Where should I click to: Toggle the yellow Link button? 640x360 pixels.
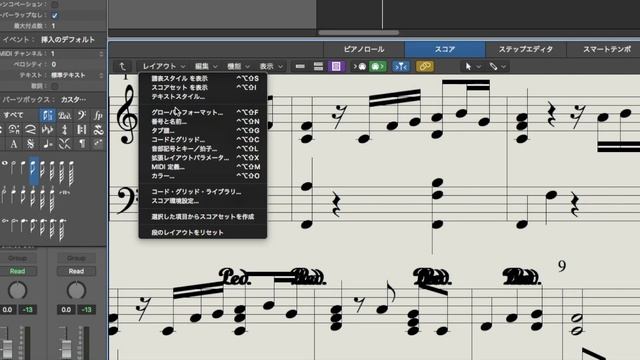click(x=424, y=67)
